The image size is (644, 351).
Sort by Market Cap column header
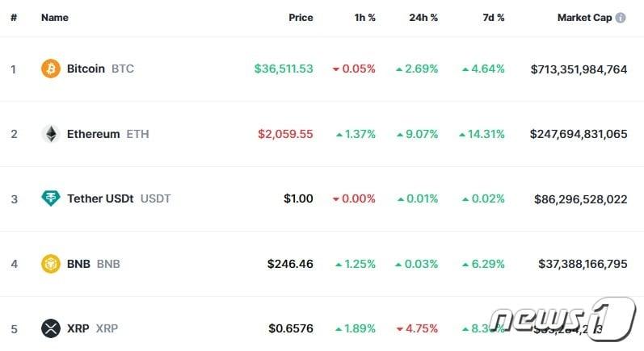coord(584,18)
